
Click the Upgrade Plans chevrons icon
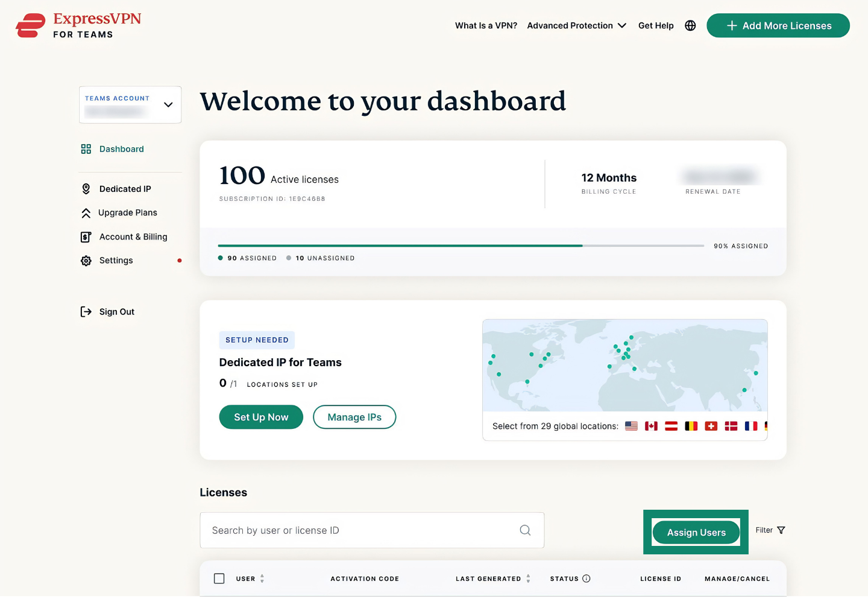(86, 213)
